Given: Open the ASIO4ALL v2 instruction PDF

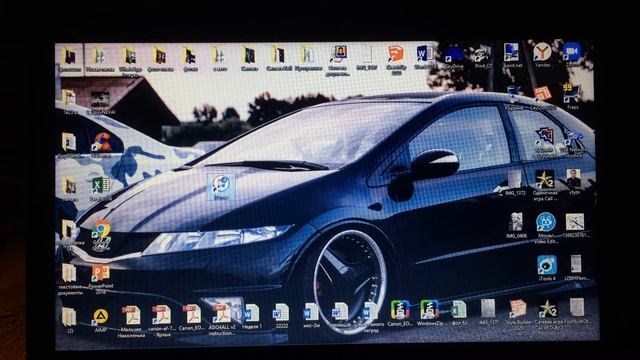Looking at the screenshot, I should pos(222,320).
